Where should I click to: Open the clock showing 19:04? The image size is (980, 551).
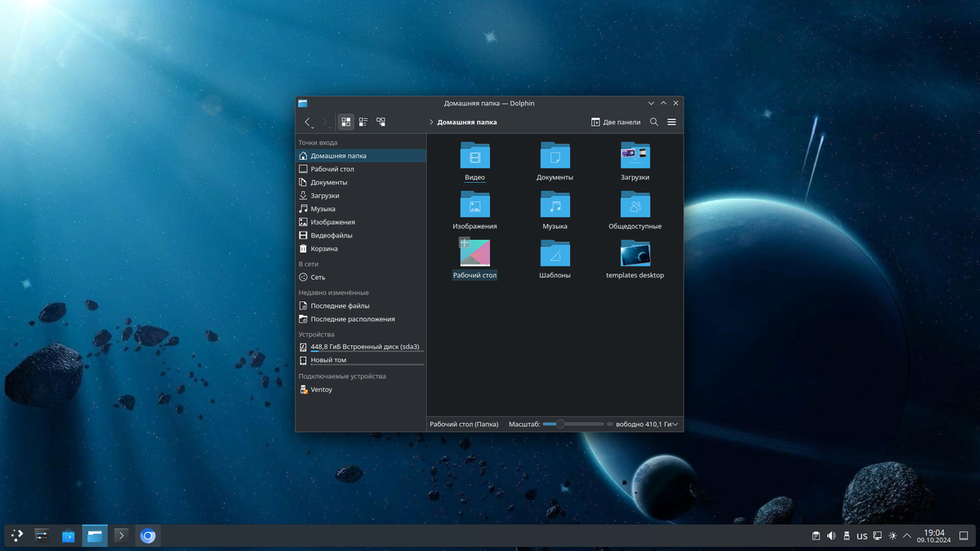933,535
